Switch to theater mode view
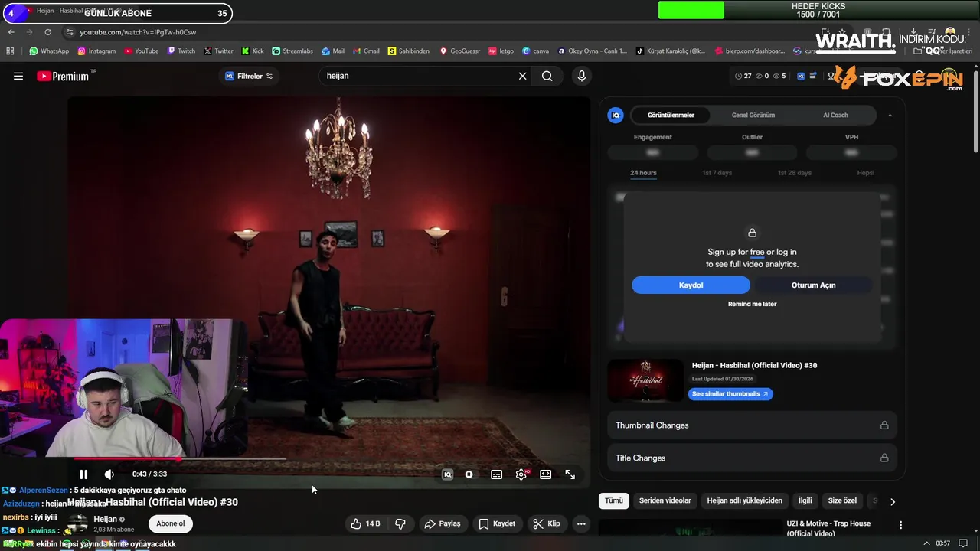 [546, 474]
